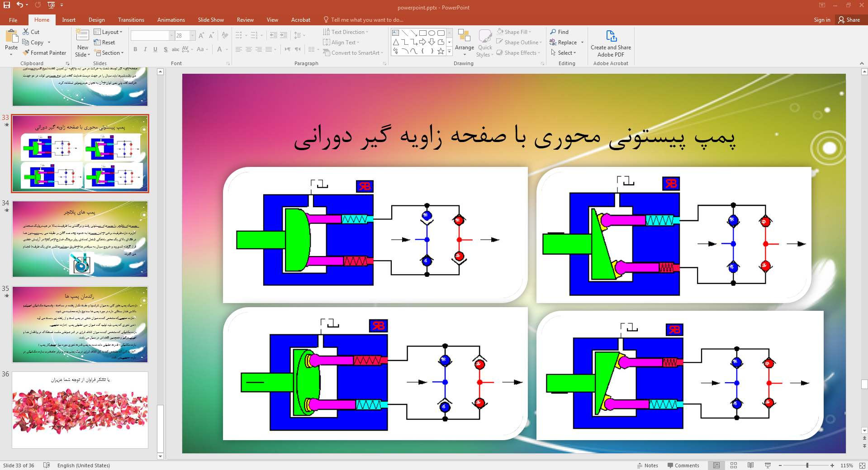The width and height of the screenshot is (868, 470).
Task: Increase font size with the grow icon
Action: click(x=201, y=36)
